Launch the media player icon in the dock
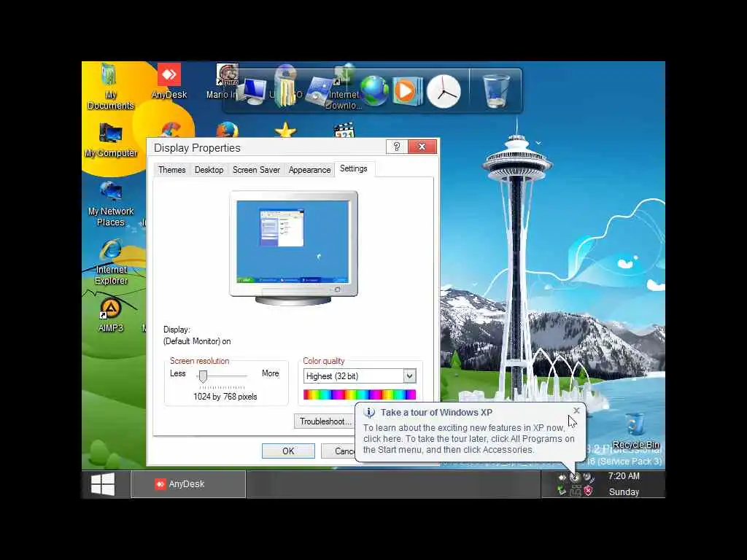The height and width of the screenshot is (560, 747). coord(406,90)
